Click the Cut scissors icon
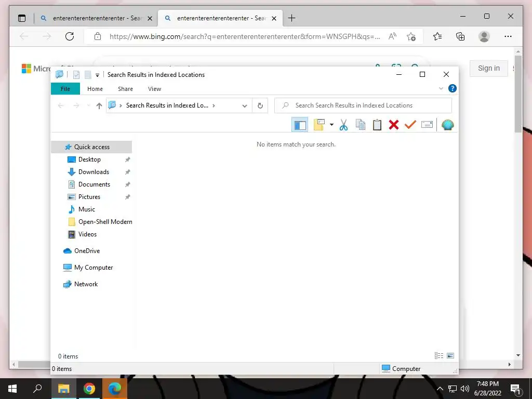The image size is (532, 399). (343, 125)
